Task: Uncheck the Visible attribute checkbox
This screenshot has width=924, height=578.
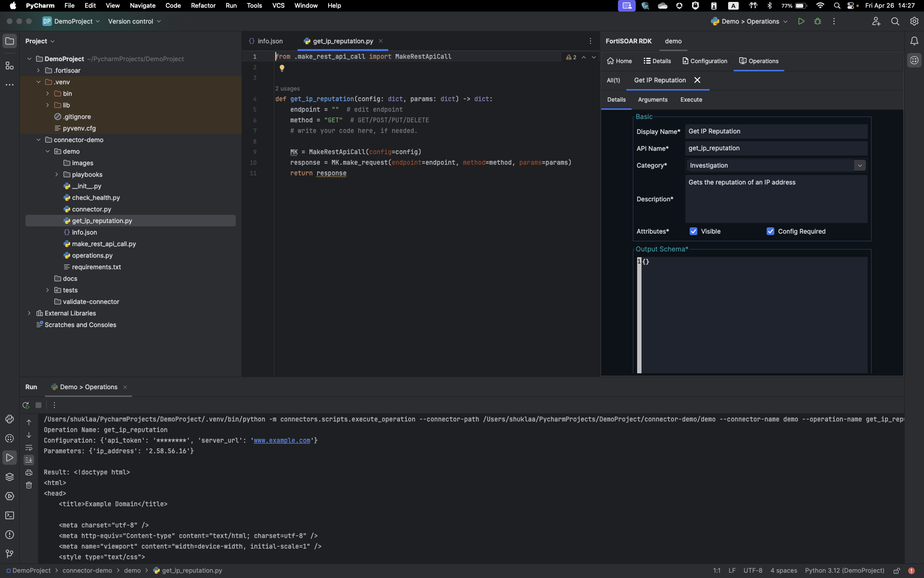Action: pos(693,231)
